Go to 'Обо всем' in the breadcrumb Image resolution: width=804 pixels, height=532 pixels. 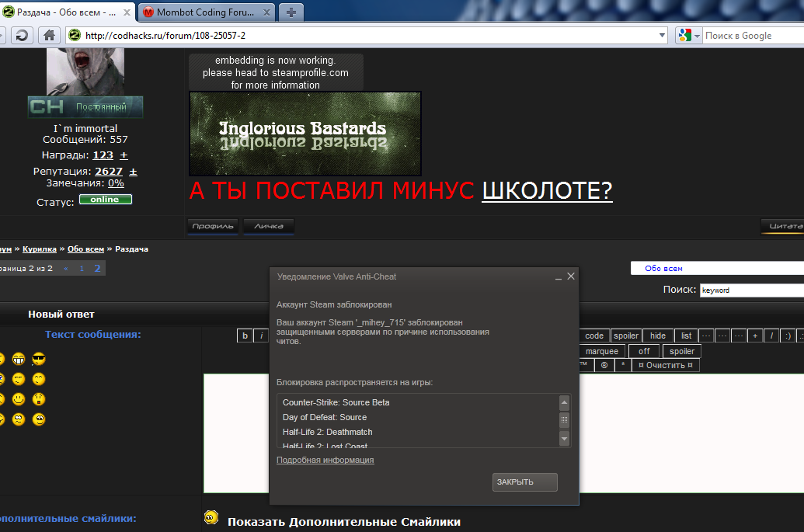85,249
